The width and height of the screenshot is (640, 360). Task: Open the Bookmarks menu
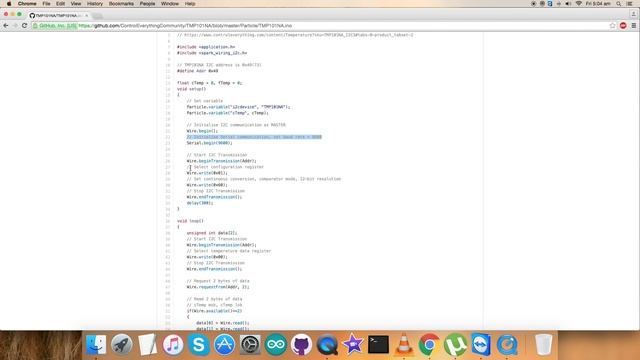(121, 4)
